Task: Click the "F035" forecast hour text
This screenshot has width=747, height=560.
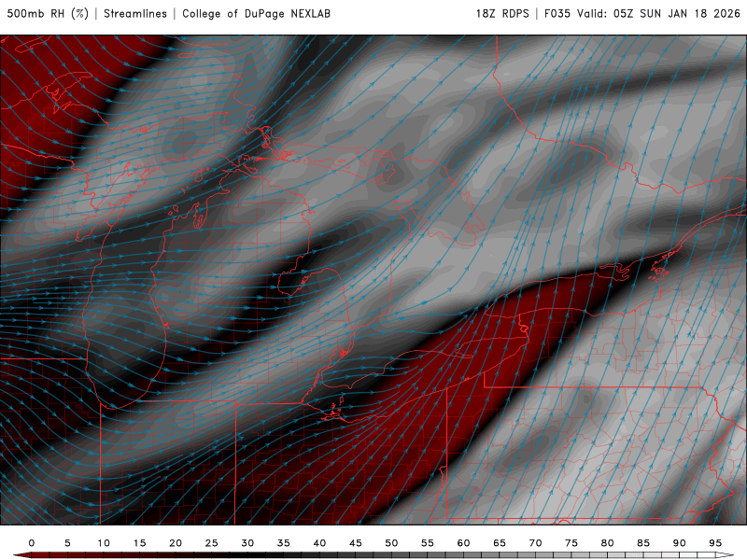Action: pyautogui.click(x=557, y=13)
